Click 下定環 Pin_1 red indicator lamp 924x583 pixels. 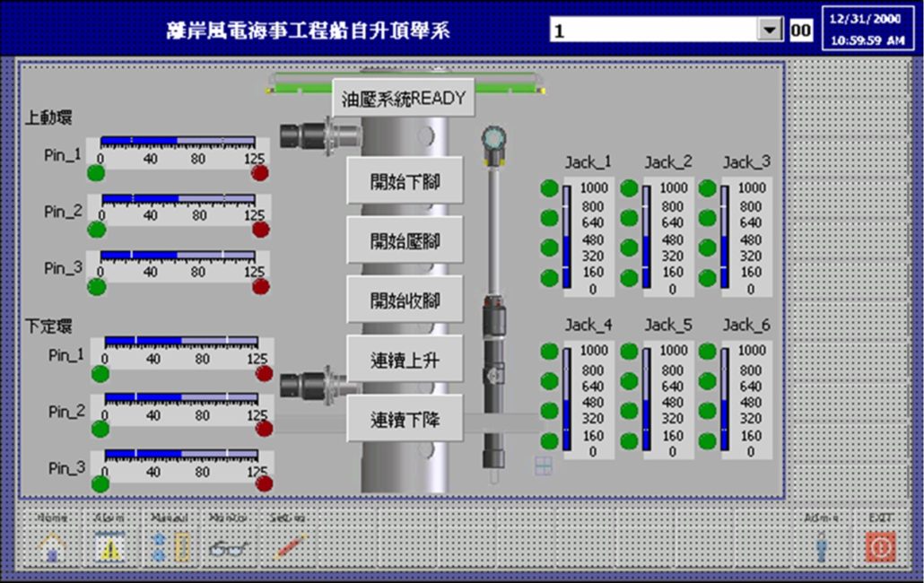[x=264, y=373]
